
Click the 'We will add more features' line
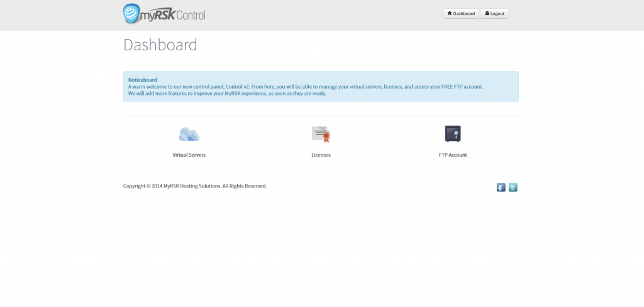point(227,93)
